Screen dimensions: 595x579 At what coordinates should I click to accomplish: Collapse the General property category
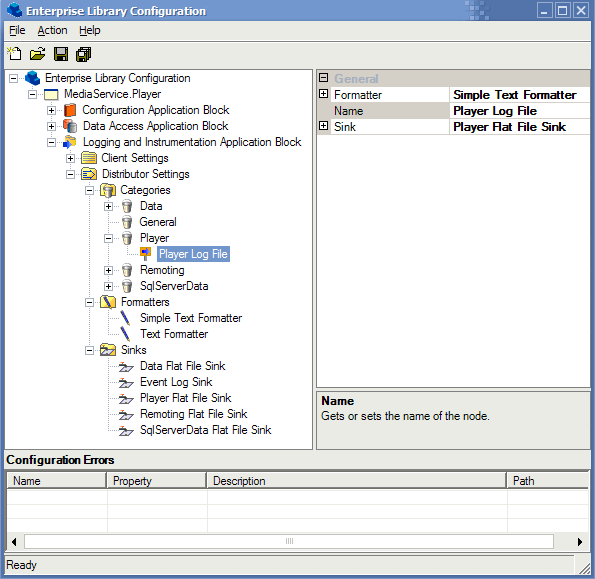pos(324,78)
